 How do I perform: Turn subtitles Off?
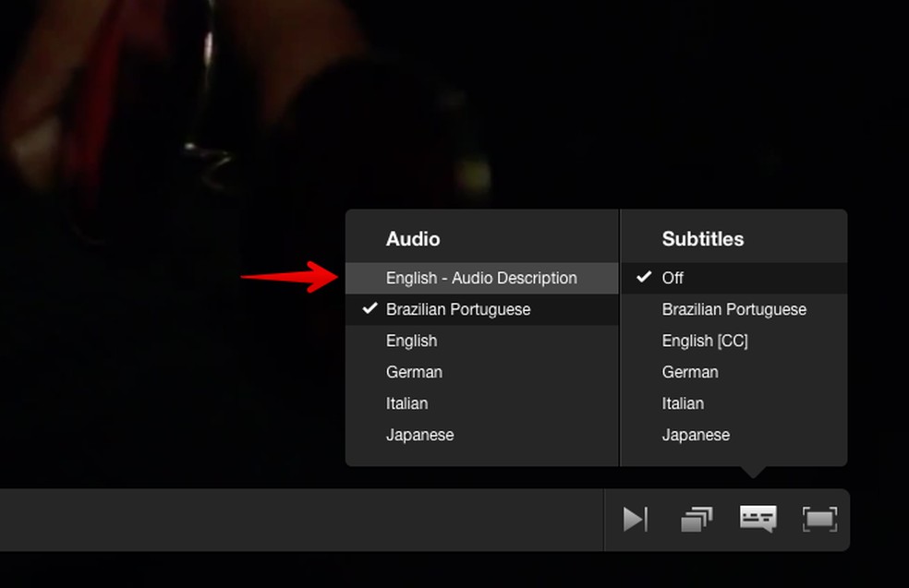(733, 278)
